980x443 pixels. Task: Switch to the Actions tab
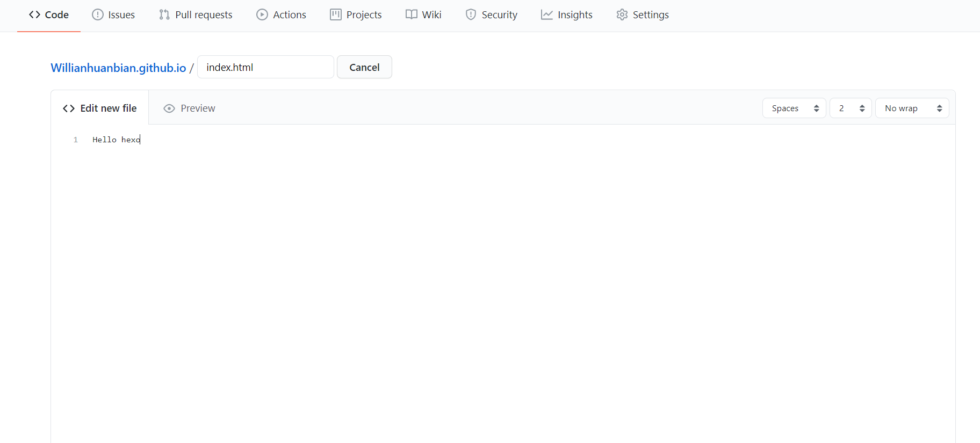tap(281, 14)
